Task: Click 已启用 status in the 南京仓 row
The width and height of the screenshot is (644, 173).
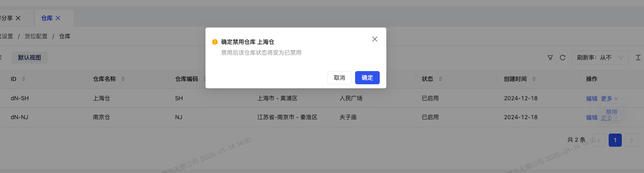Action: pyautogui.click(x=430, y=118)
